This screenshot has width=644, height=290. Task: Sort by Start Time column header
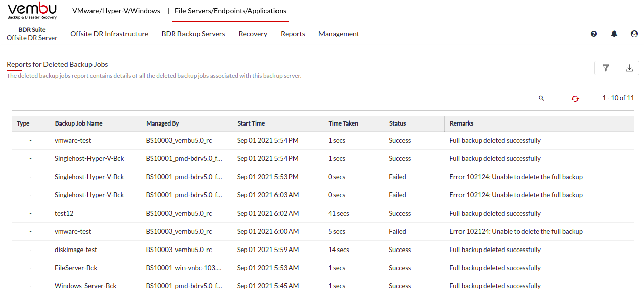click(x=251, y=123)
